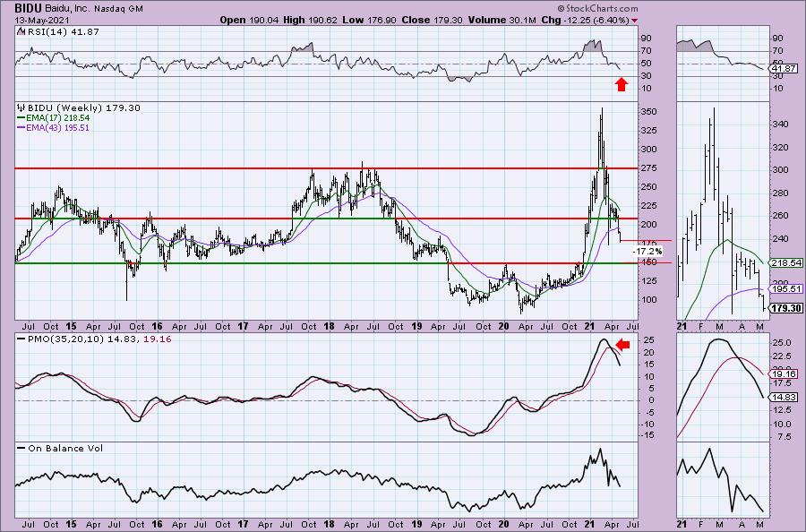Click the 41.87 RSI tag on right axis
This screenshot has width=806, height=532.
pos(784,68)
